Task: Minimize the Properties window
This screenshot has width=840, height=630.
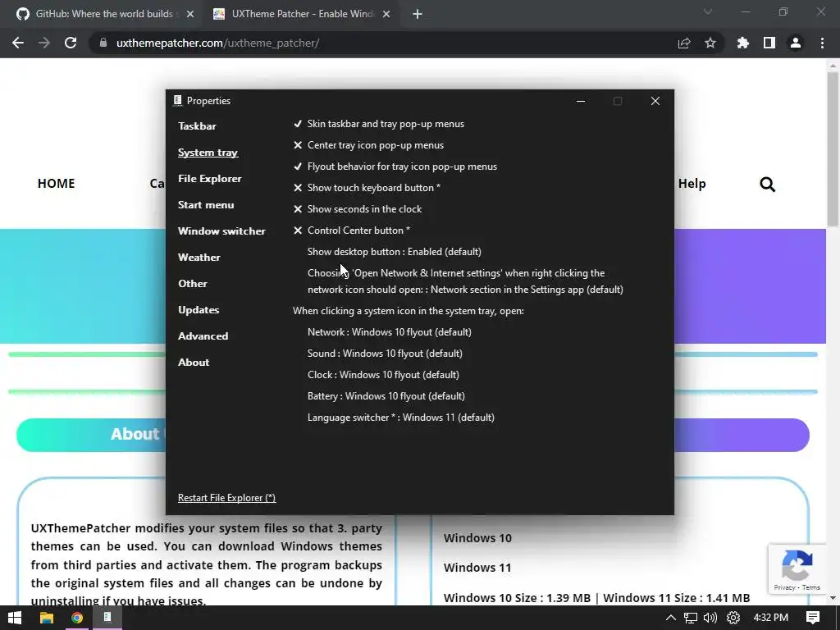Action: [x=581, y=101]
